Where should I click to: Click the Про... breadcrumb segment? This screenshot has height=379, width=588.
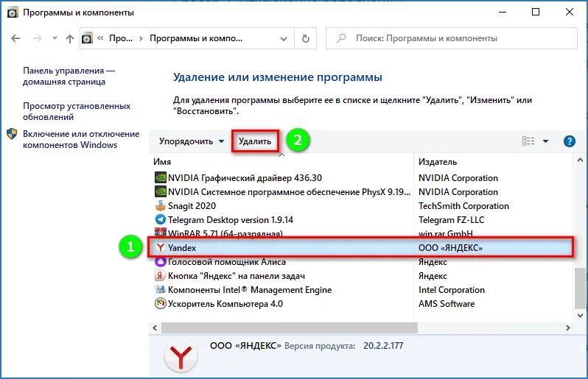121,38
